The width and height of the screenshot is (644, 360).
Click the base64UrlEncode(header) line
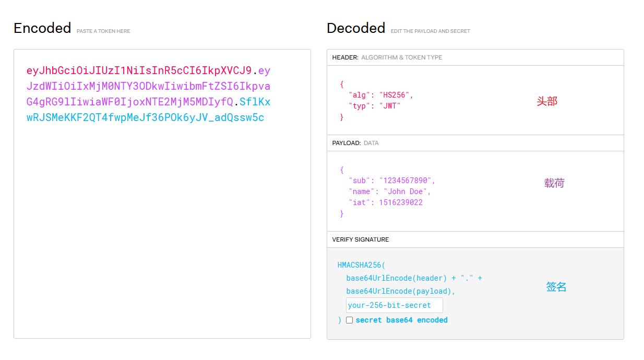point(414,278)
